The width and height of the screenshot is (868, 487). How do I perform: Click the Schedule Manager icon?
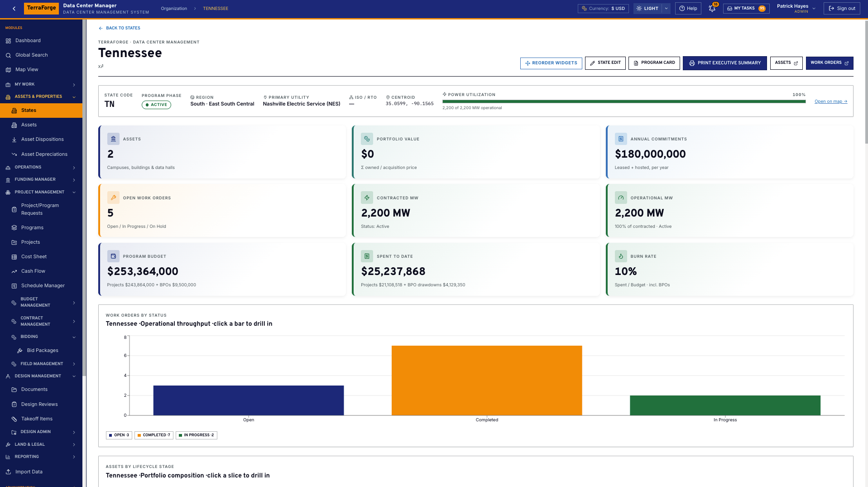14,286
